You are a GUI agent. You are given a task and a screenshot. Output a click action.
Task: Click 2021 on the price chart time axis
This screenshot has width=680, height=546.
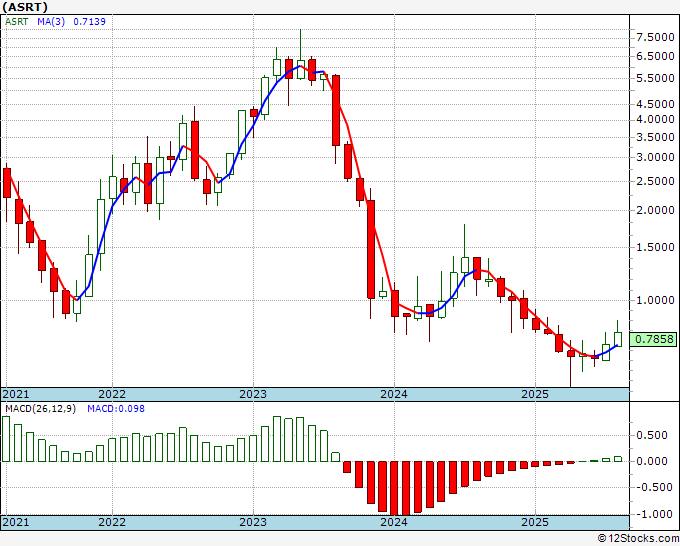16,394
